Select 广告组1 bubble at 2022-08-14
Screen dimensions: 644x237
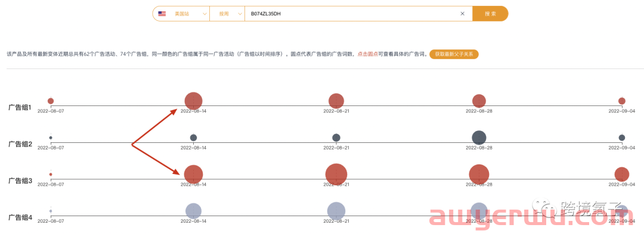click(193, 101)
